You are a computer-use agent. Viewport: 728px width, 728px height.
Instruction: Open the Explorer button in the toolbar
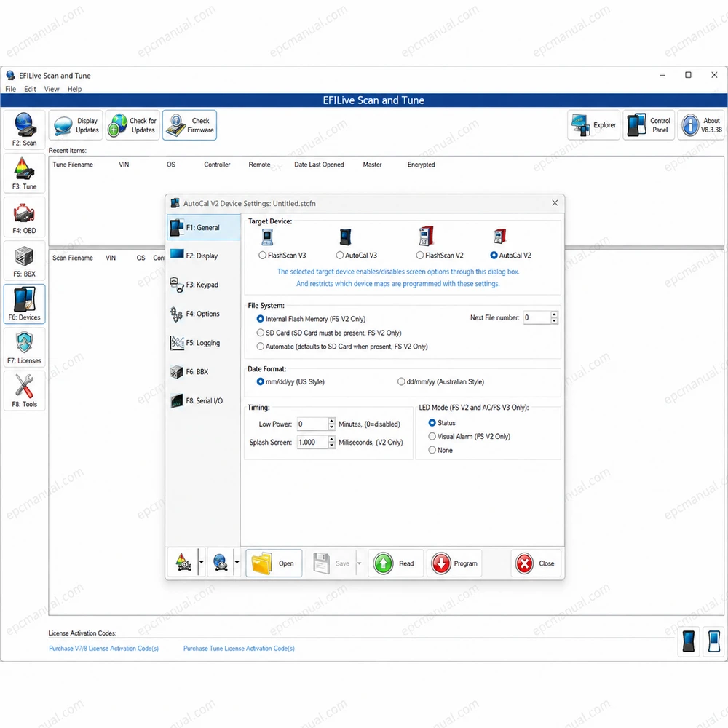pos(593,125)
